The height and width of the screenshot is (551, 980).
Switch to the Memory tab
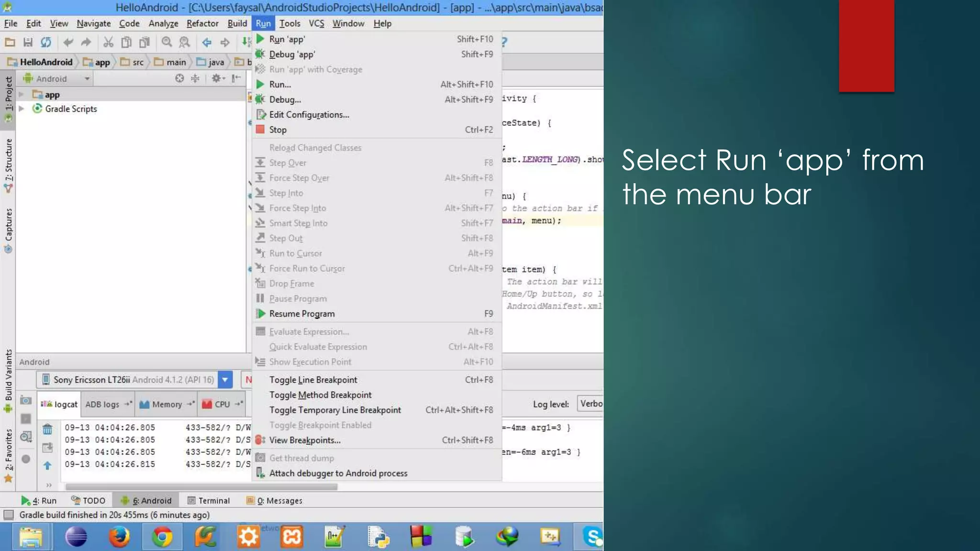(167, 404)
